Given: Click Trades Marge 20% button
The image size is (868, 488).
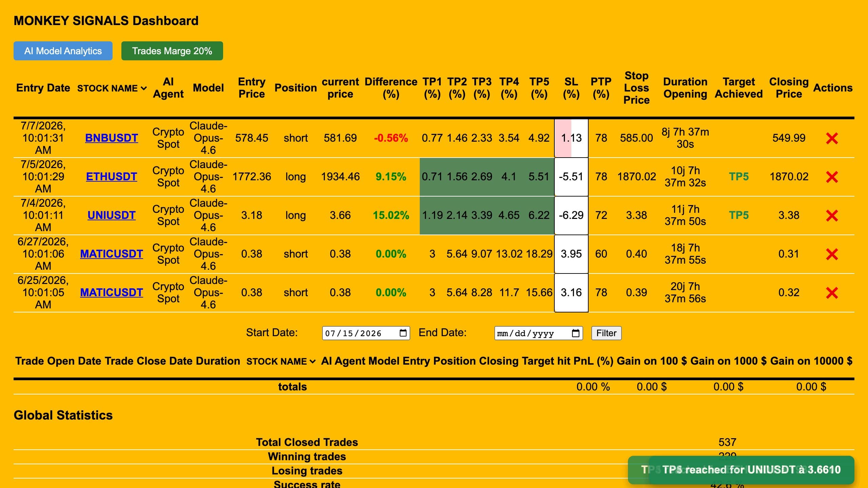Looking at the screenshot, I should [x=172, y=51].
